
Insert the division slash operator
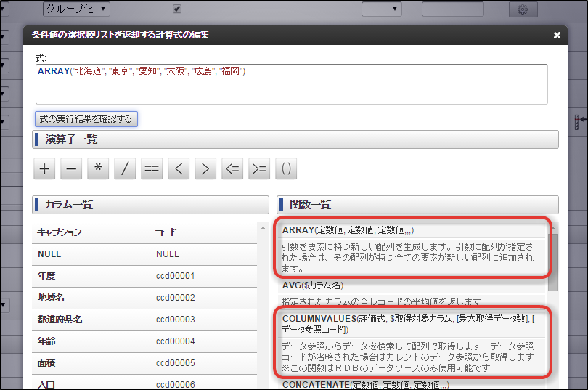[x=125, y=168]
